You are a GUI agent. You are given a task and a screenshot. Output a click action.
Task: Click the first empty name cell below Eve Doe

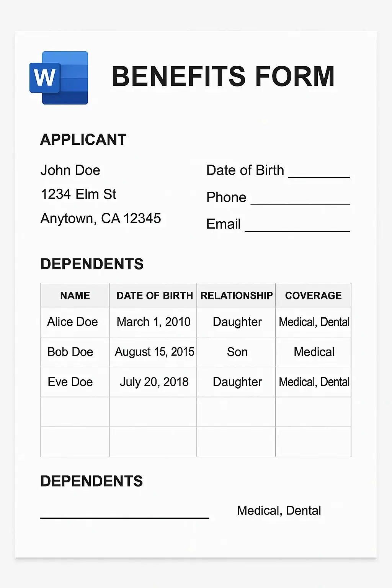click(x=75, y=412)
